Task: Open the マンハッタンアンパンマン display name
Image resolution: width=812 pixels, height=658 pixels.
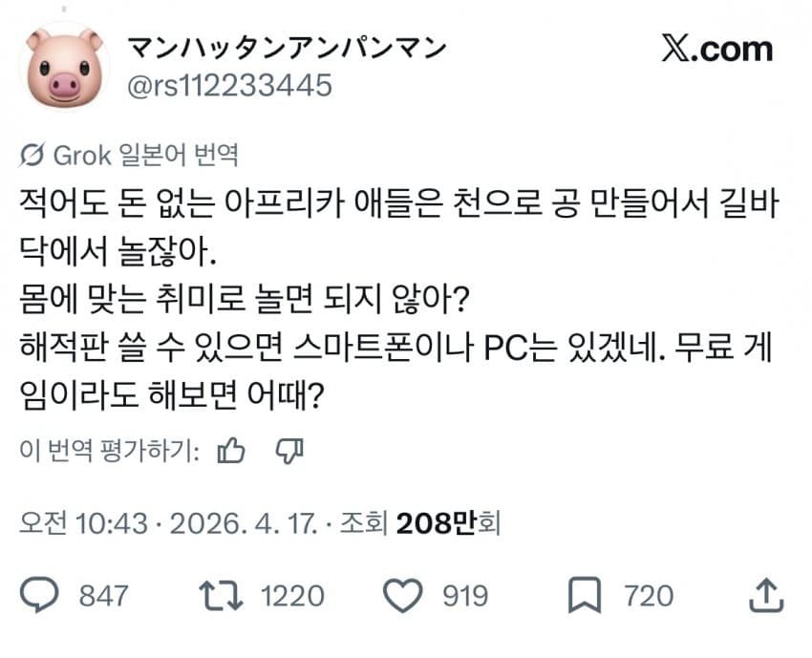Action: [287, 48]
